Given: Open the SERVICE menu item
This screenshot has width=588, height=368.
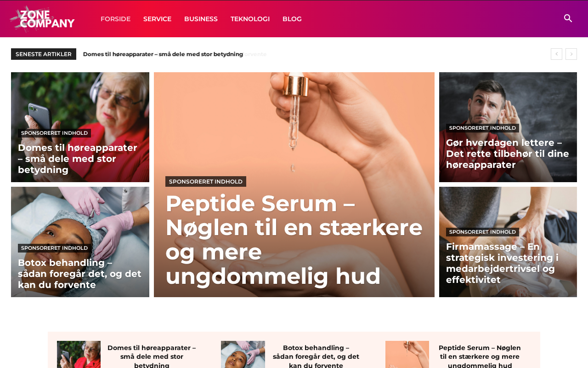Looking at the screenshot, I should [157, 19].
